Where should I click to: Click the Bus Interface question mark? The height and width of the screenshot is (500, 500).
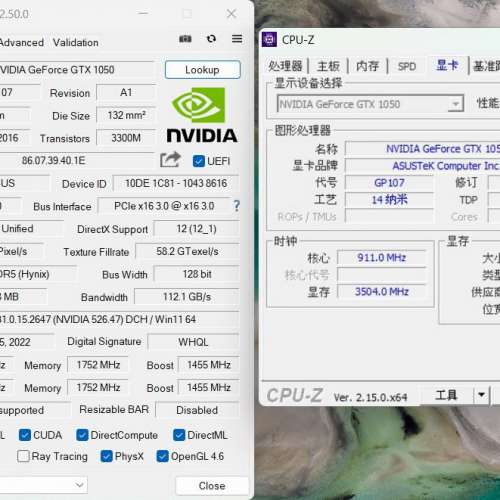236,206
